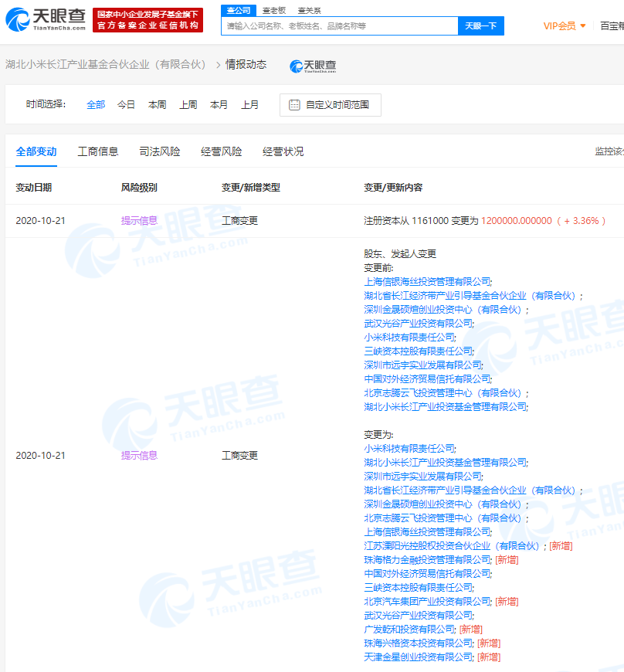Click the 变动日期 column header
The image size is (624, 672).
[x=34, y=188]
